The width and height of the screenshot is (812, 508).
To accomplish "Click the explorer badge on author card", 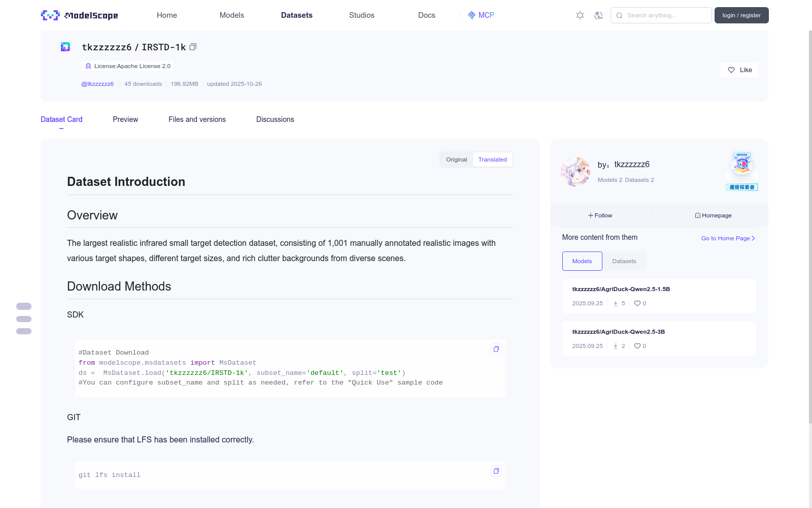I will click(742, 171).
